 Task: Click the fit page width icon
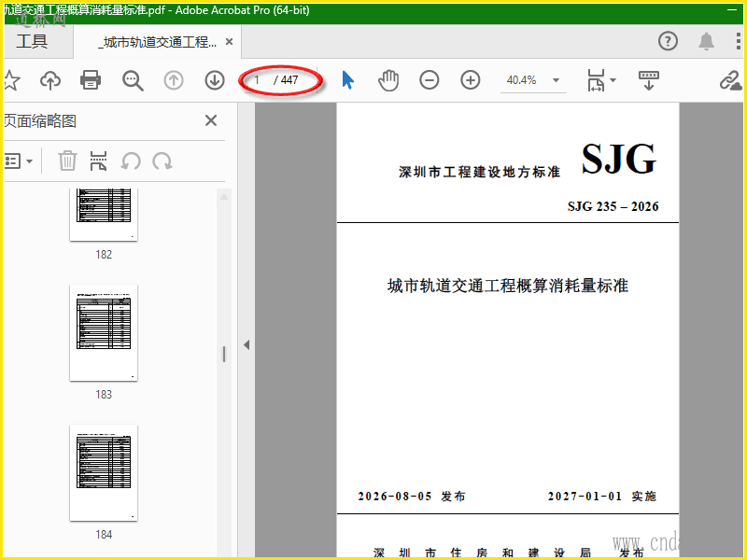pyautogui.click(x=596, y=80)
